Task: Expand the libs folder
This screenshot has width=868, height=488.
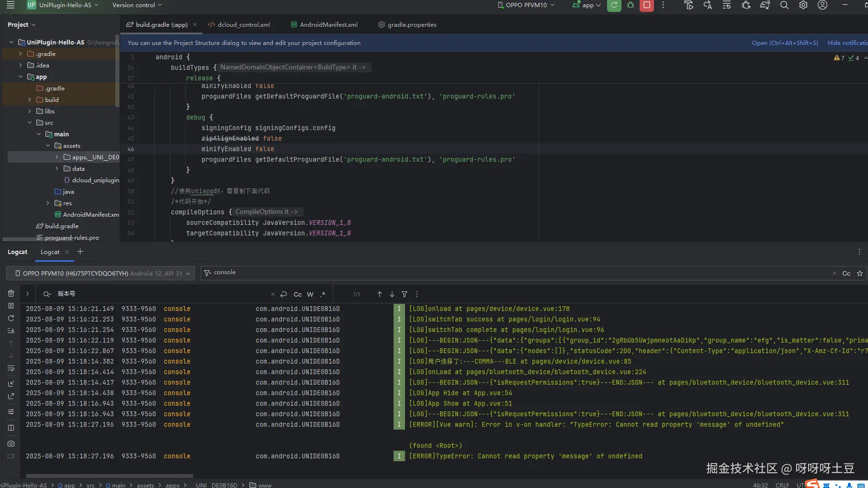Action: [30, 111]
